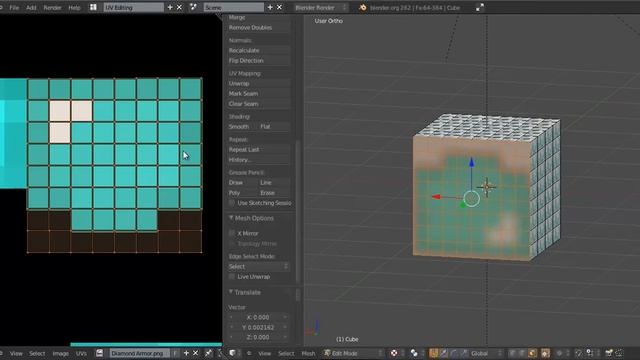Click the 3D View editor type icon
640x360 pixels.
(233, 353)
